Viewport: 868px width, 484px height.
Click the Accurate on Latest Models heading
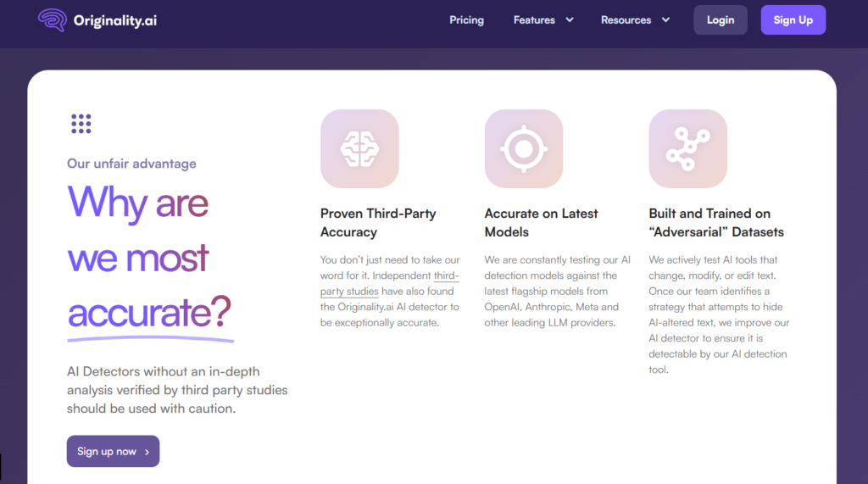point(542,223)
